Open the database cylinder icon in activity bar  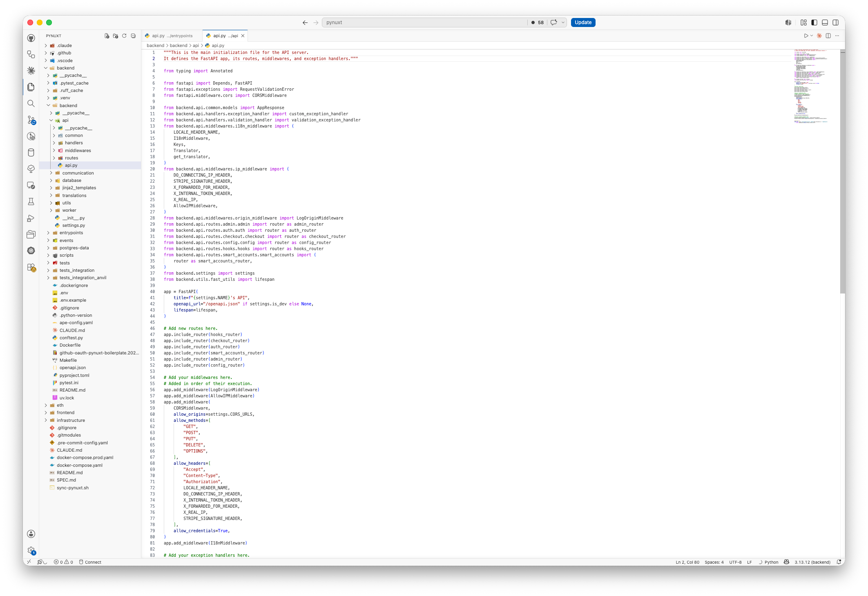coord(31,152)
